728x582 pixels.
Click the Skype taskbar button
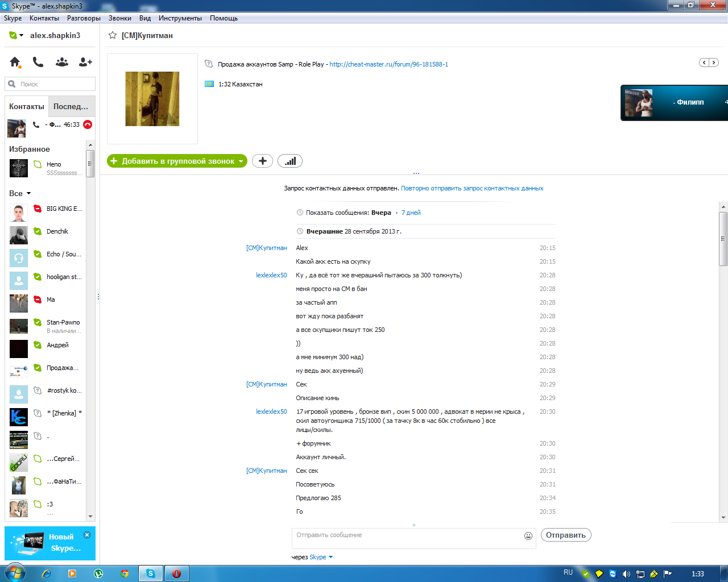tap(151, 573)
